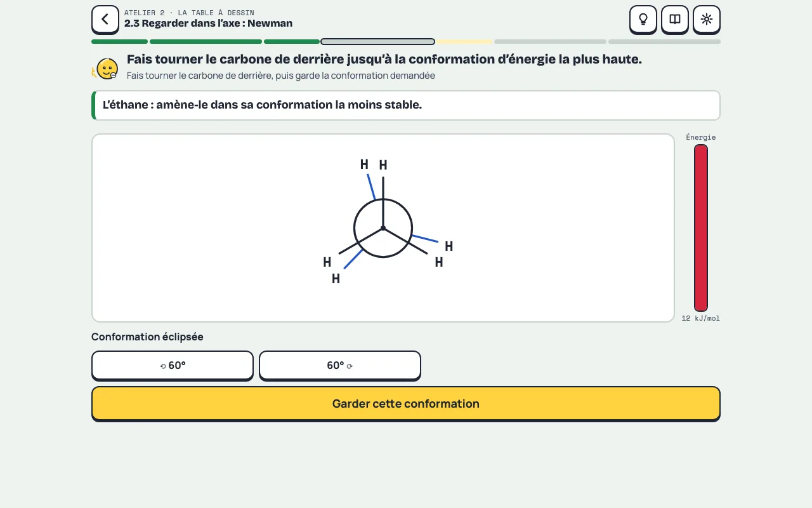The width and height of the screenshot is (812, 508).
Task: Rotate the rear carbon 60° counterclockwise
Action: coord(173,366)
